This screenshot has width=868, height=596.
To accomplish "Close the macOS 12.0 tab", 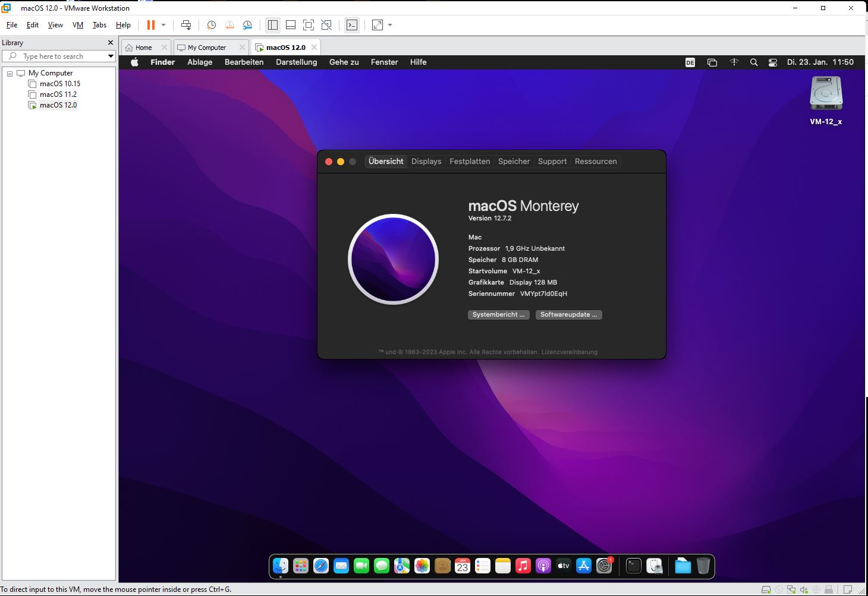I will 315,48.
